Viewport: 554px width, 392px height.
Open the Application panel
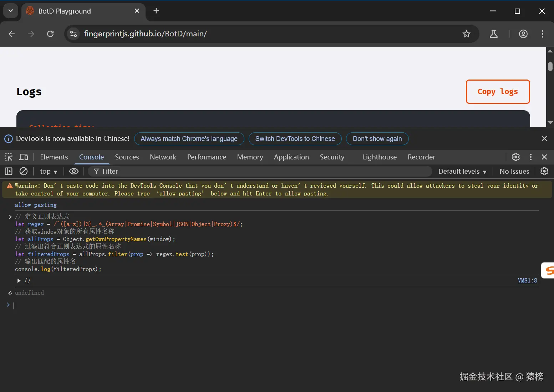pyautogui.click(x=291, y=157)
